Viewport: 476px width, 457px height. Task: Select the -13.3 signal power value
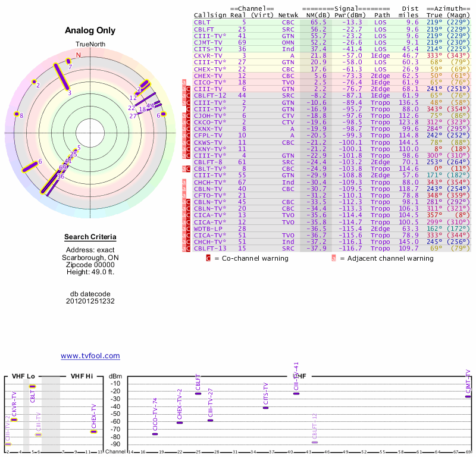352,23
